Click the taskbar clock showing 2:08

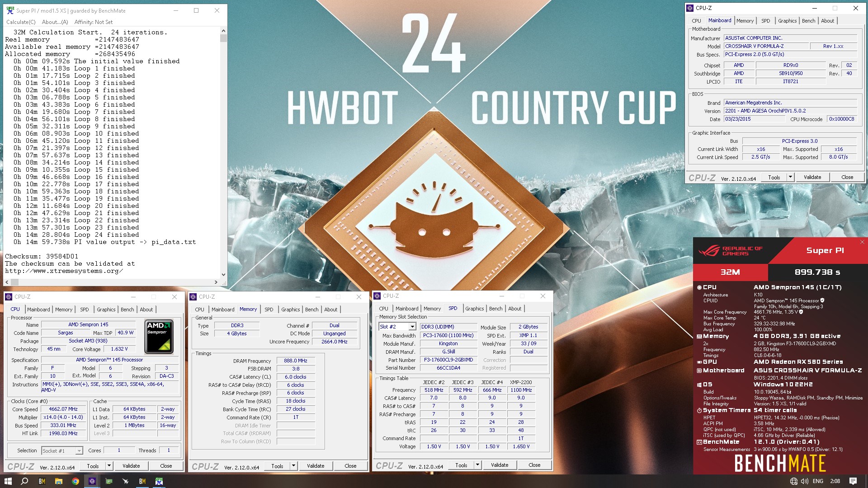(835, 481)
